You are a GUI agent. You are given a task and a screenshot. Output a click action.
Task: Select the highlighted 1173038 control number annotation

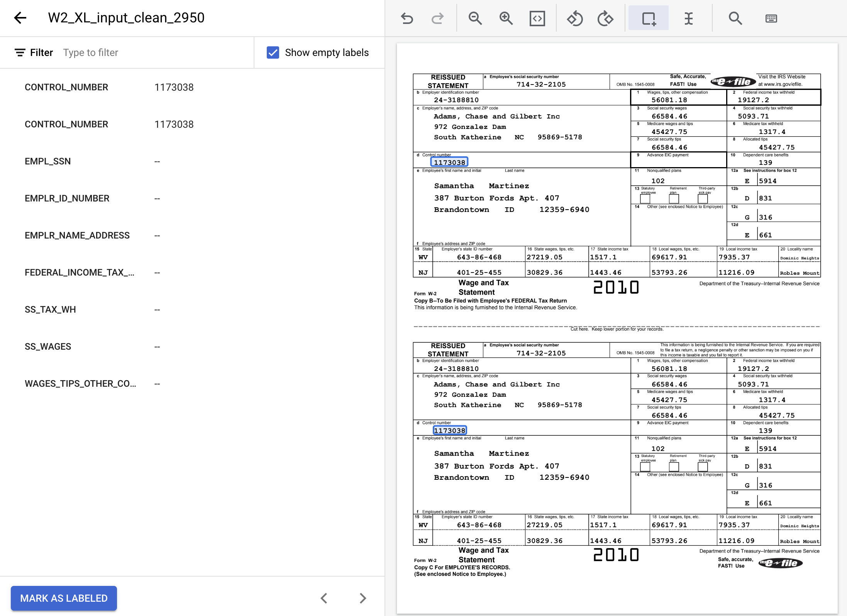point(449,162)
